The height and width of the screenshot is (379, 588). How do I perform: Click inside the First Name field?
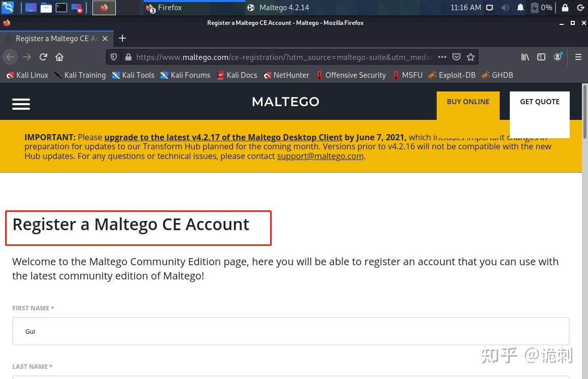290,331
